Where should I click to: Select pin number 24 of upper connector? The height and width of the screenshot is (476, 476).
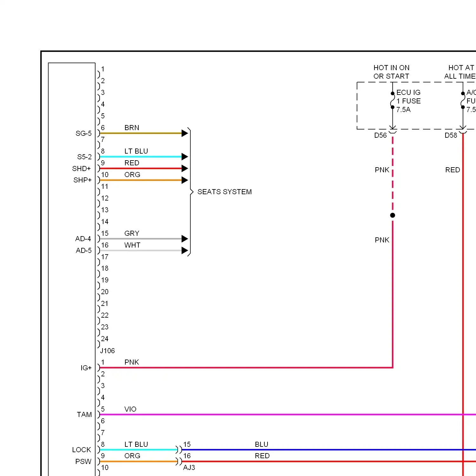pyautogui.click(x=105, y=339)
